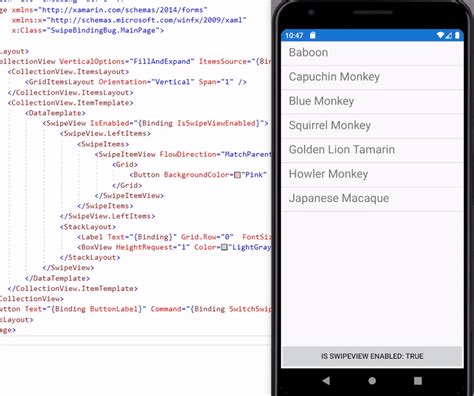Image resolution: width=474 pixels, height=396 pixels.
Task: Tap the SD card status bar icon
Action: [312, 35]
